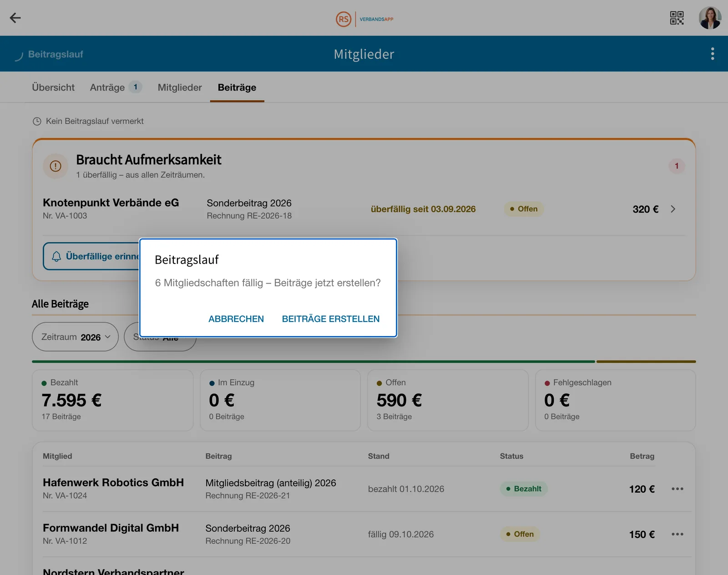Click the amber open segment of progress bar
The height and width of the screenshot is (575, 728).
pyautogui.click(x=646, y=361)
